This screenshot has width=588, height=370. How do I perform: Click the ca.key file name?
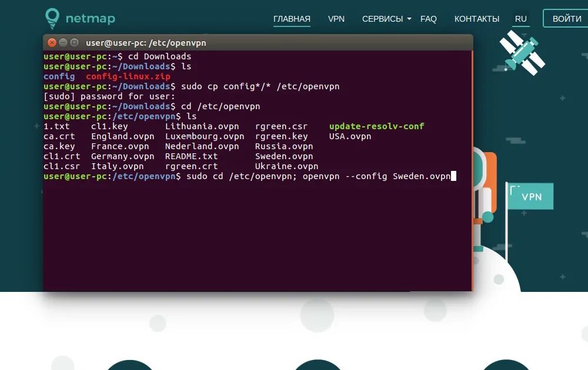[x=59, y=146]
